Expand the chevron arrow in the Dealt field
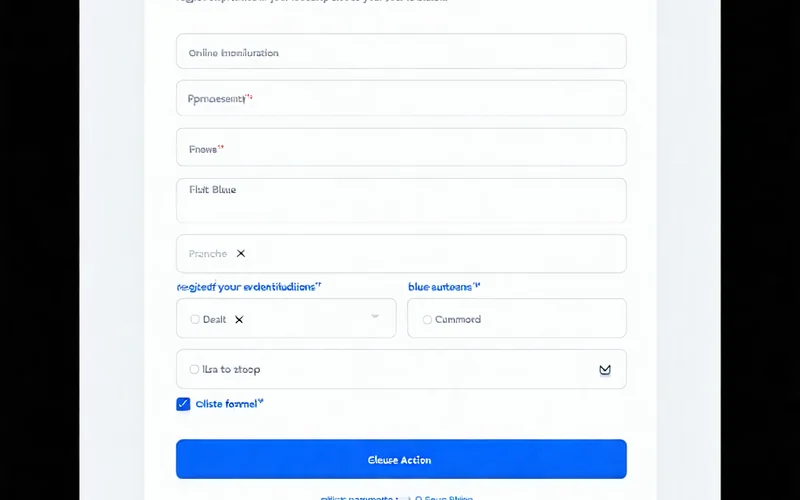The width and height of the screenshot is (800, 500). click(375, 316)
